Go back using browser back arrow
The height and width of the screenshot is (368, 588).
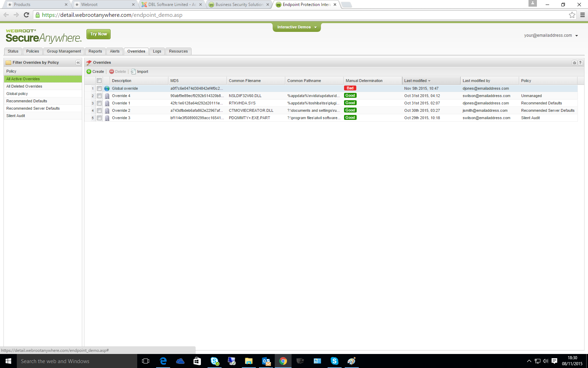6,15
